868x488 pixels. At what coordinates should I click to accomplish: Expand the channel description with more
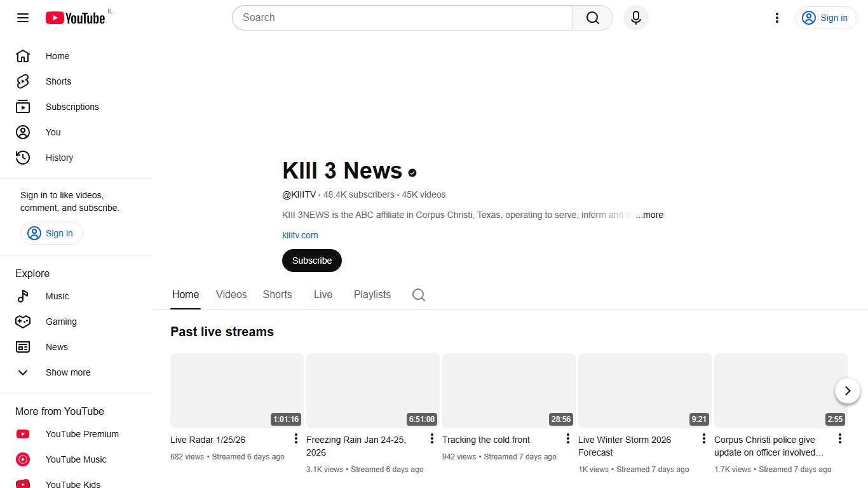point(649,215)
